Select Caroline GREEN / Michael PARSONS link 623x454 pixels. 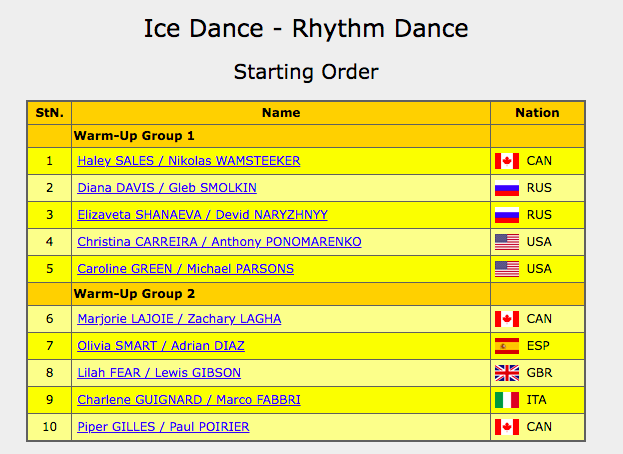(186, 268)
